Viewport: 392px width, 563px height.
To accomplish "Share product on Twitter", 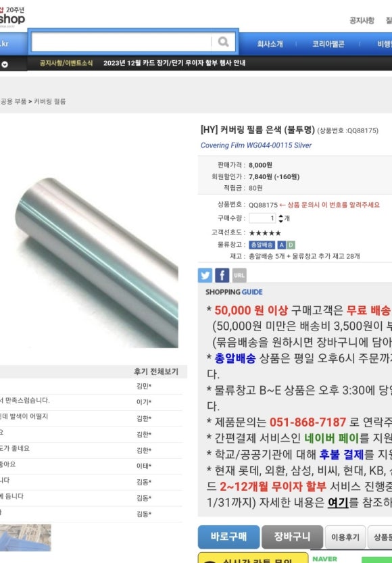I will click(205, 275).
